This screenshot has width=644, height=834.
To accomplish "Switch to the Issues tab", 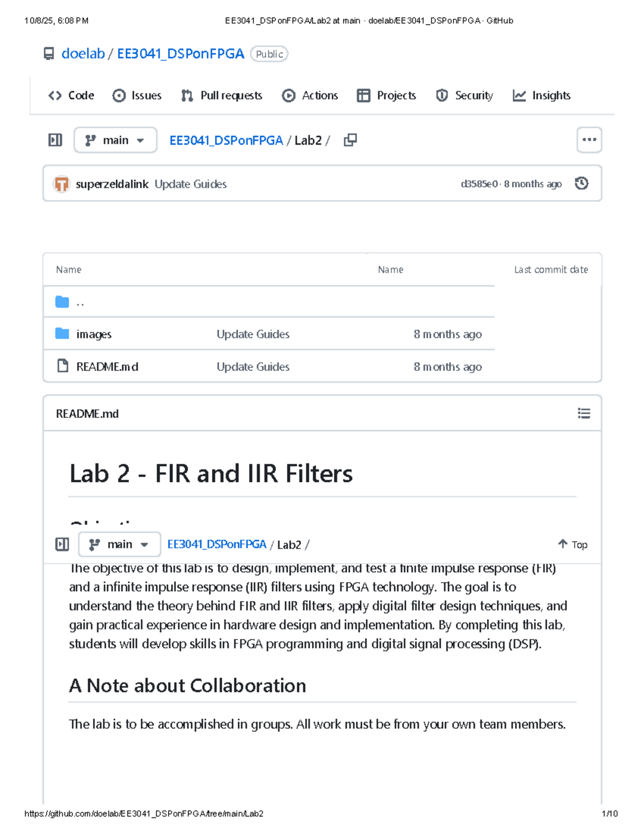I will click(137, 96).
